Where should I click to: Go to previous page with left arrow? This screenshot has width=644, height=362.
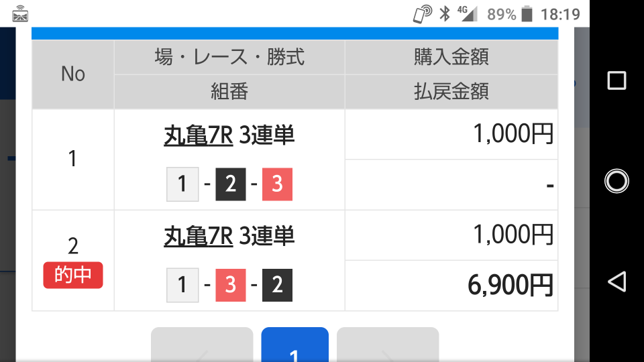pyautogui.click(x=202, y=345)
